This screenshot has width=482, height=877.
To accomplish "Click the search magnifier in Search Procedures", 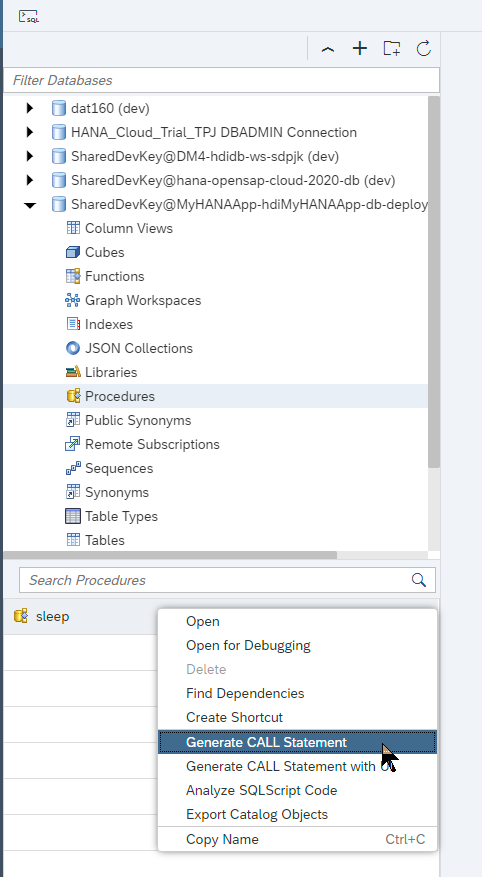I will [419, 580].
